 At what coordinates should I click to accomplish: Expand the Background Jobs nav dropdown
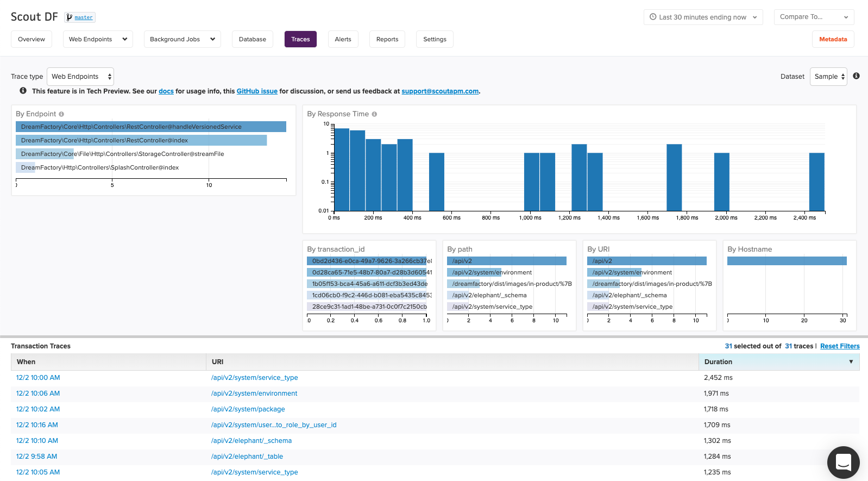point(182,39)
